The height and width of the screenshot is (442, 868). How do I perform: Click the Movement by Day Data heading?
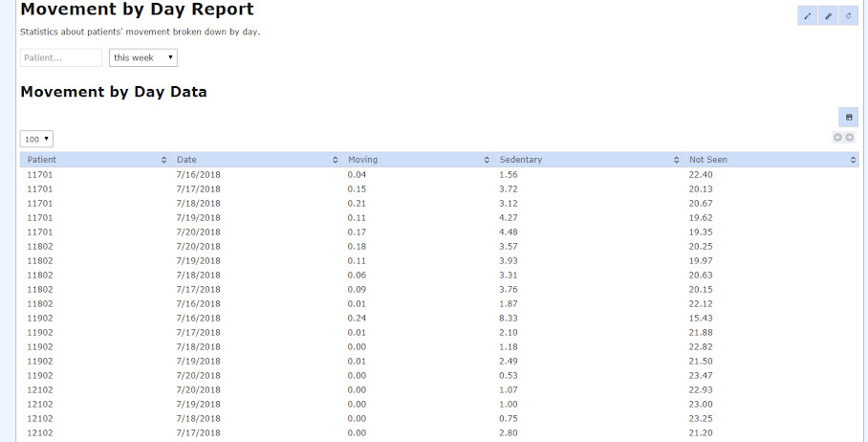coord(114,92)
